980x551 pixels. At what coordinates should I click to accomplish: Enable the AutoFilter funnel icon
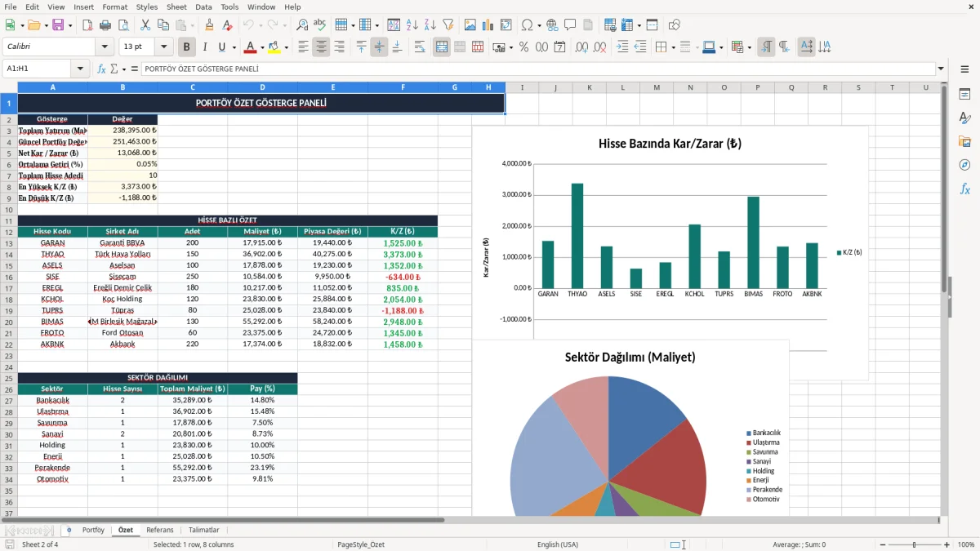(448, 25)
